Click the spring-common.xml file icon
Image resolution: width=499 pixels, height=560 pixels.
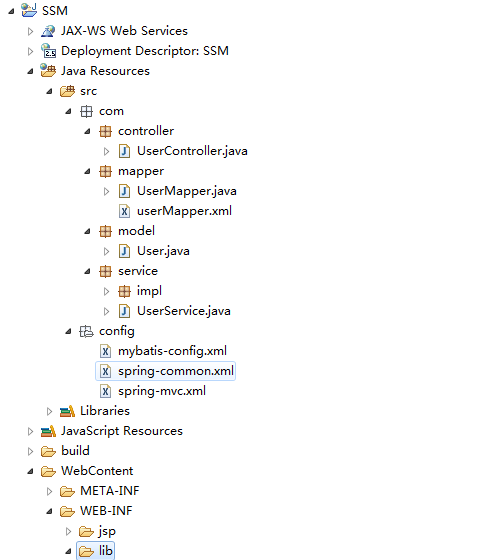[105, 371]
